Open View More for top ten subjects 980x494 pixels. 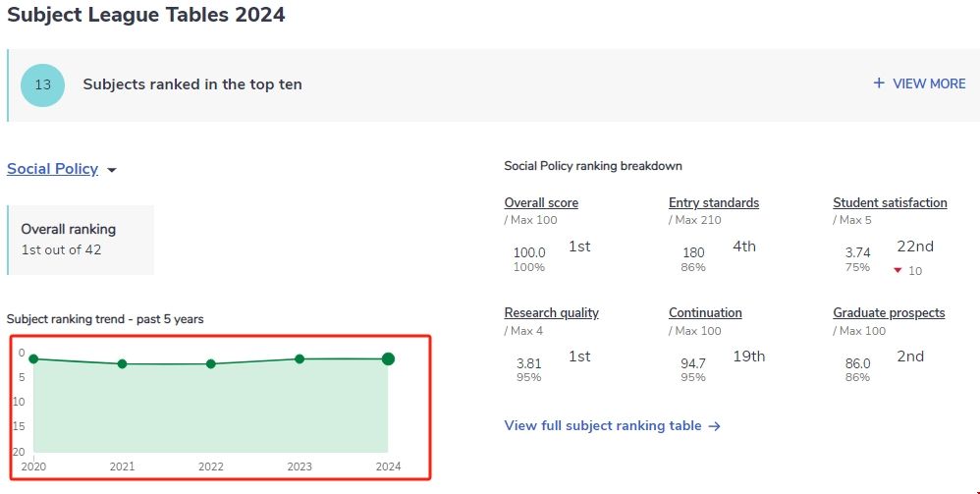928,83
